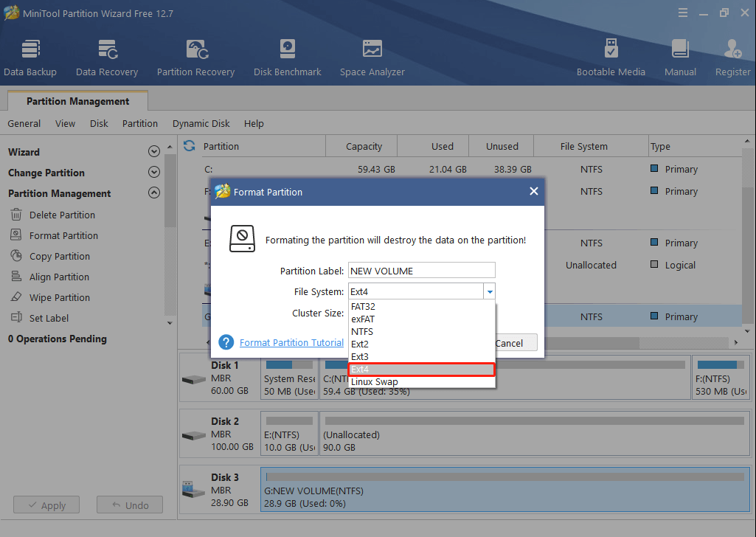The image size is (756, 537).
Task: Choose Ext3 from file system list
Action: pos(421,357)
